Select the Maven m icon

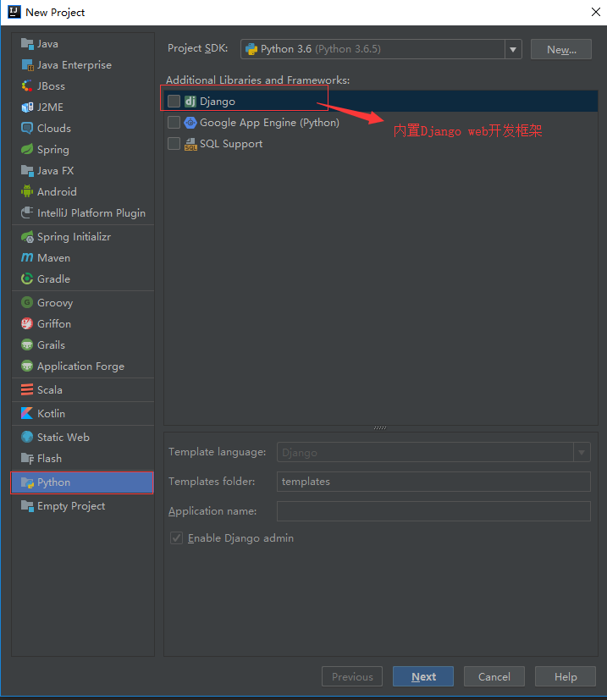click(27, 258)
